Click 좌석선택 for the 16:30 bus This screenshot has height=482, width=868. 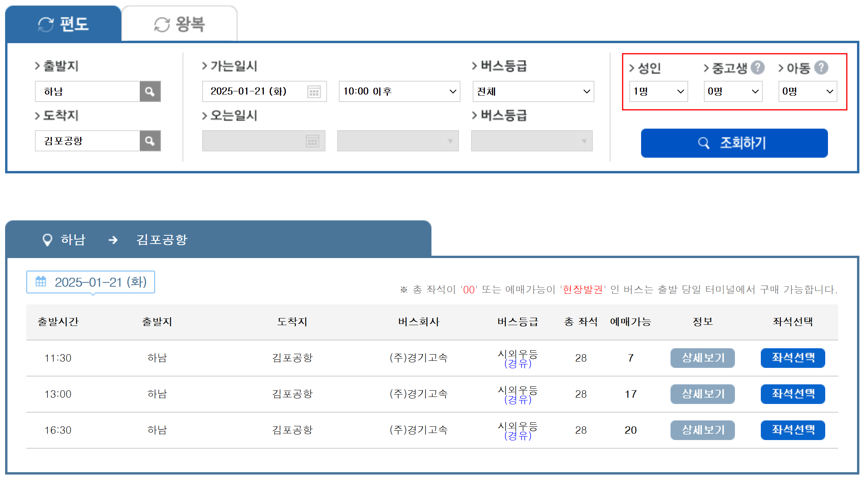click(793, 430)
